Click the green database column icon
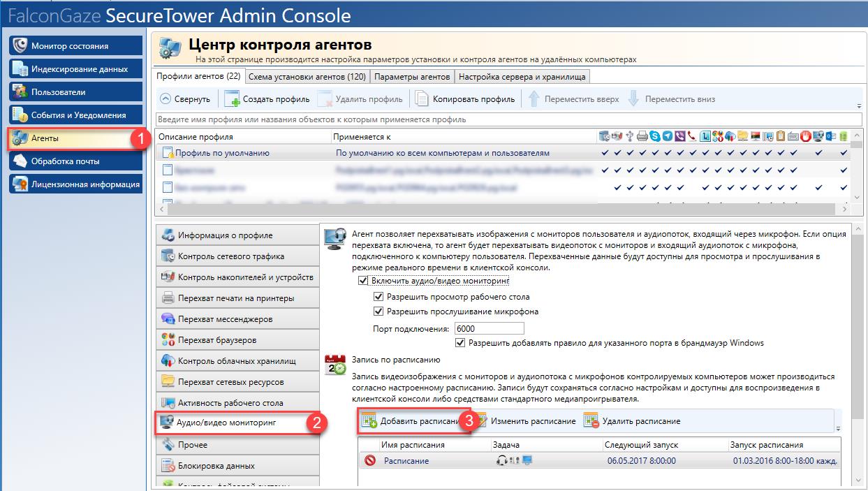This screenshot has height=491, width=868. (844, 136)
